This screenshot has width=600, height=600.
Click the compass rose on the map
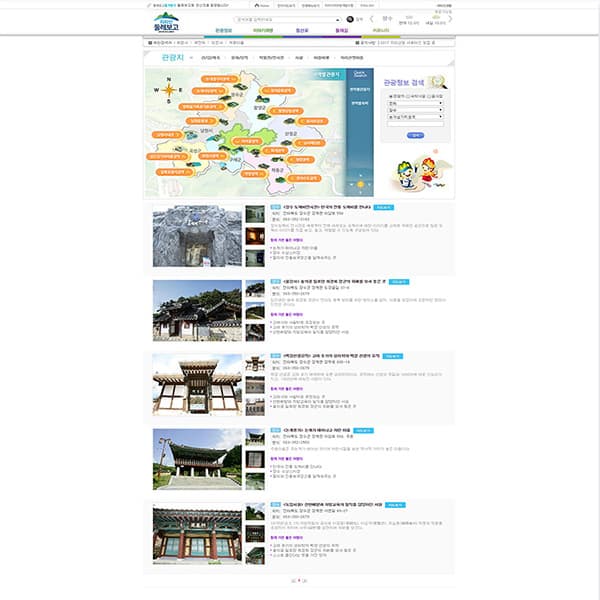click(169, 90)
